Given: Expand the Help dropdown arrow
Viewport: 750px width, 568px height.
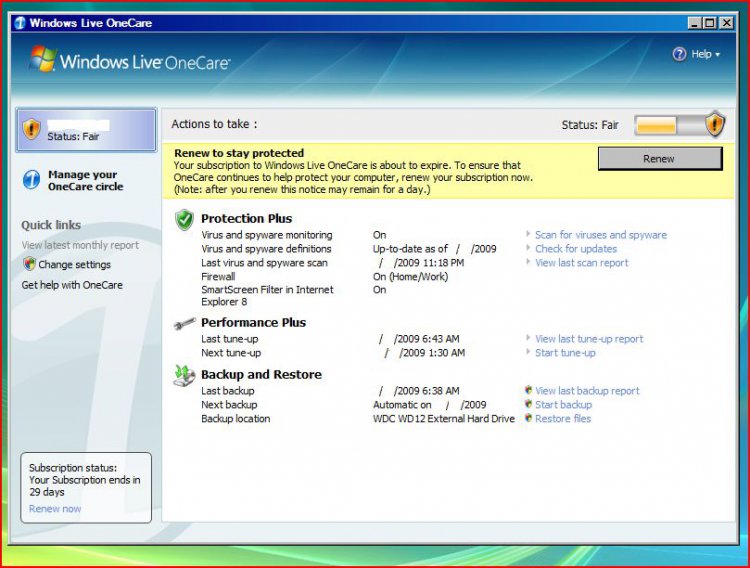Looking at the screenshot, I should [717, 55].
